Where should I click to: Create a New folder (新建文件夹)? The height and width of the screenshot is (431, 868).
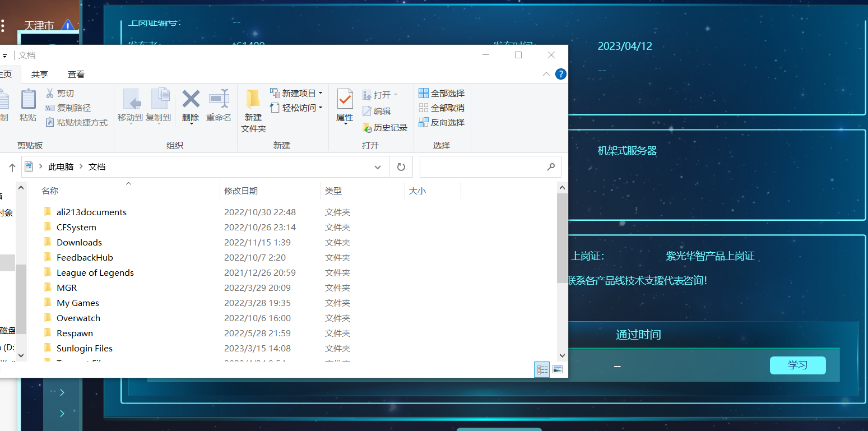pos(253,111)
